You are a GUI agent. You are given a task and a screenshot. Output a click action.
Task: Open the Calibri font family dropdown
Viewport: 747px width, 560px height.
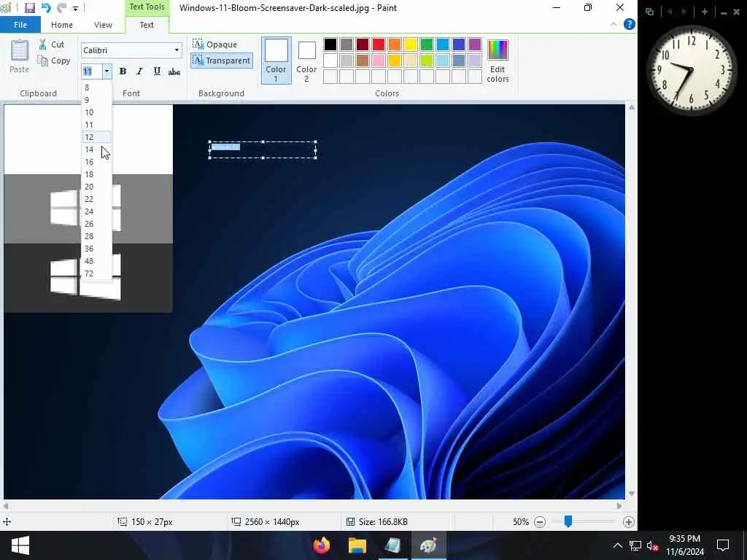point(177,50)
